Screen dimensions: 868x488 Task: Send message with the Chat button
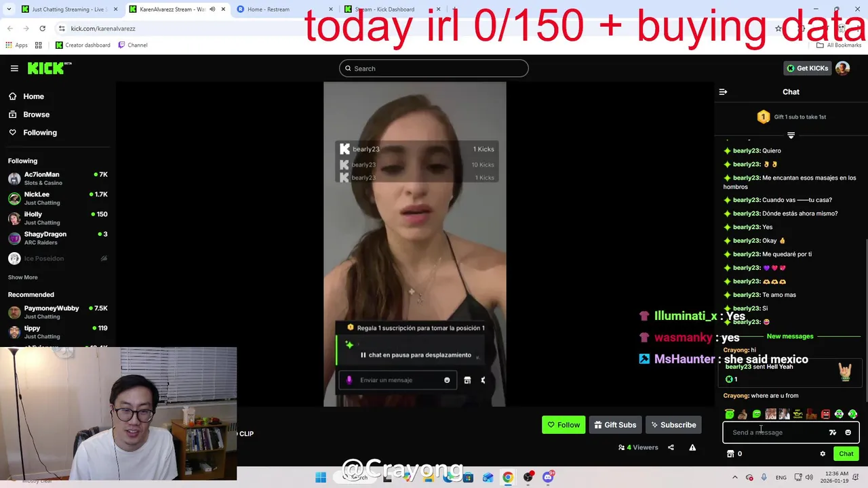(x=846, y=454)
